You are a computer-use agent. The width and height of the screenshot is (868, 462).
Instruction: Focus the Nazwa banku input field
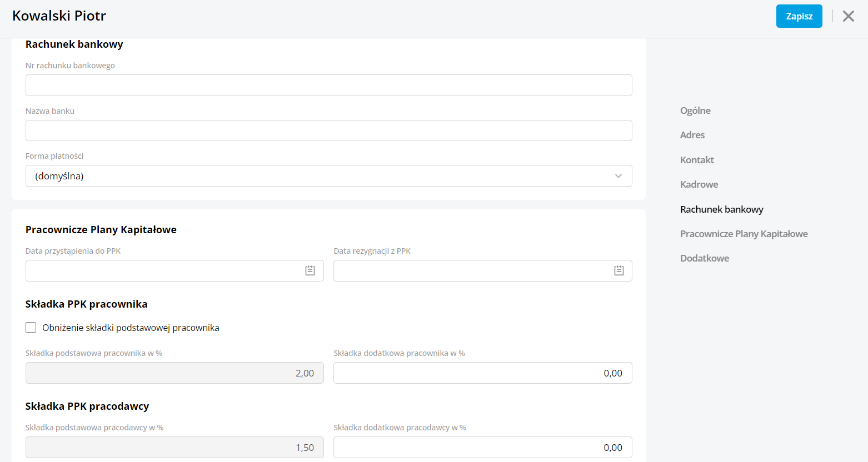[x=328, y=130]
